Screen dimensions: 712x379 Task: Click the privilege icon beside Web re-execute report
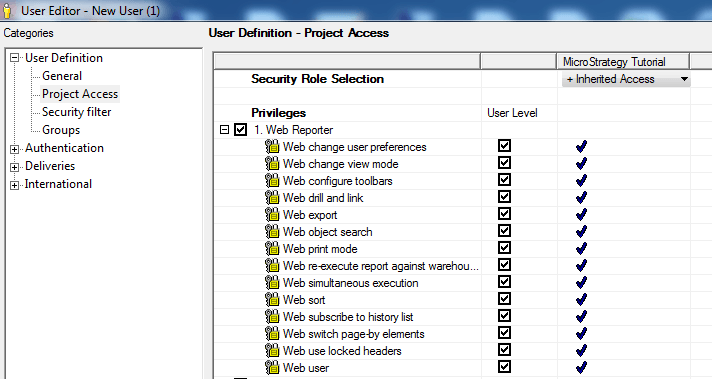pyautogui.click(x=272, y=266)
